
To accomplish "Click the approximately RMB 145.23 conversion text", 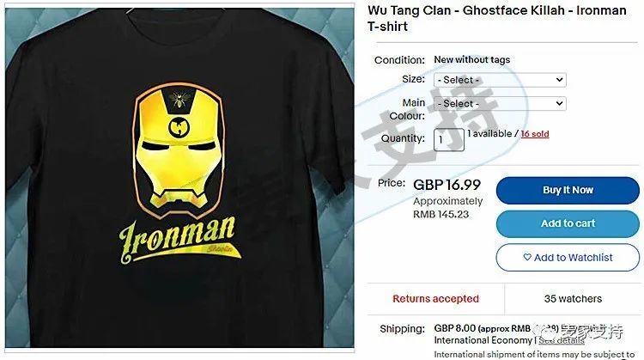I will (447, 208).
